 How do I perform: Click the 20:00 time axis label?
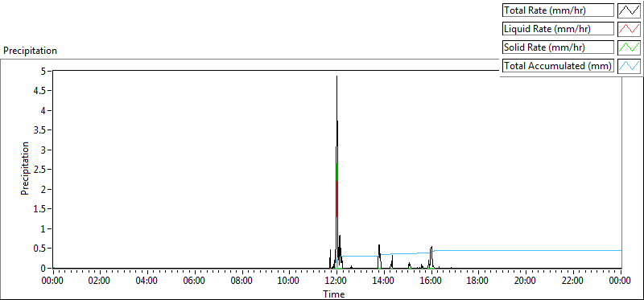pyautogui.click(x=526, y=282)
